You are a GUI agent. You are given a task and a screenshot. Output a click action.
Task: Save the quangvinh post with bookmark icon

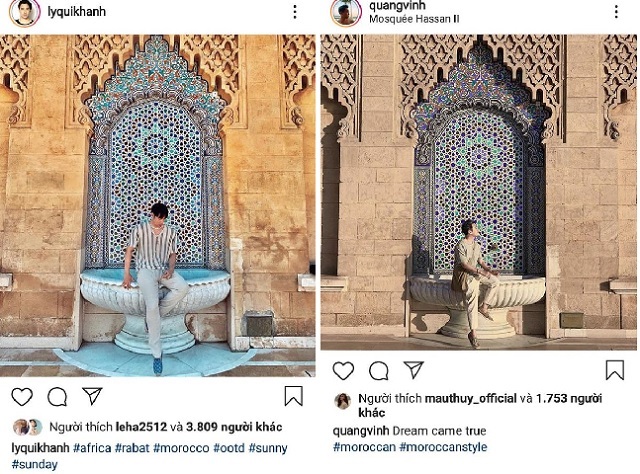coord(616,371)
